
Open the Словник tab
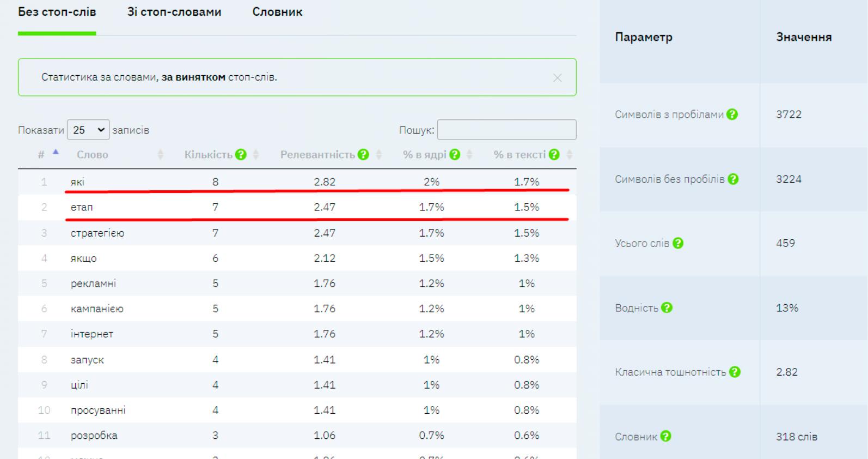coord(277,12)
